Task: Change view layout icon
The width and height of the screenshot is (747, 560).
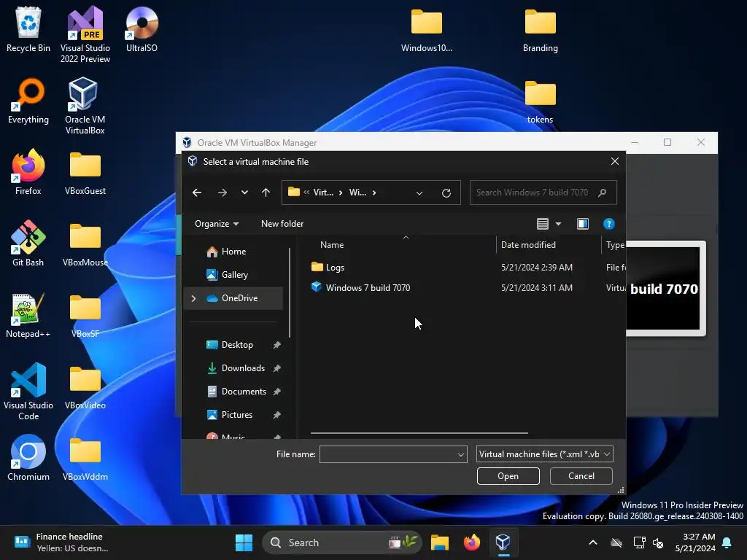Action: (543, 224)
